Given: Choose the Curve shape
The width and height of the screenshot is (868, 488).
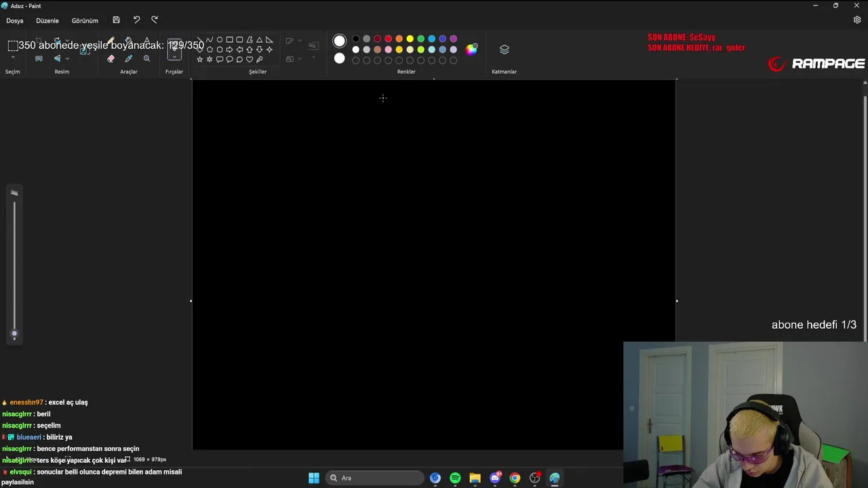Looking at the screenshot, I should tap(210, 39).
